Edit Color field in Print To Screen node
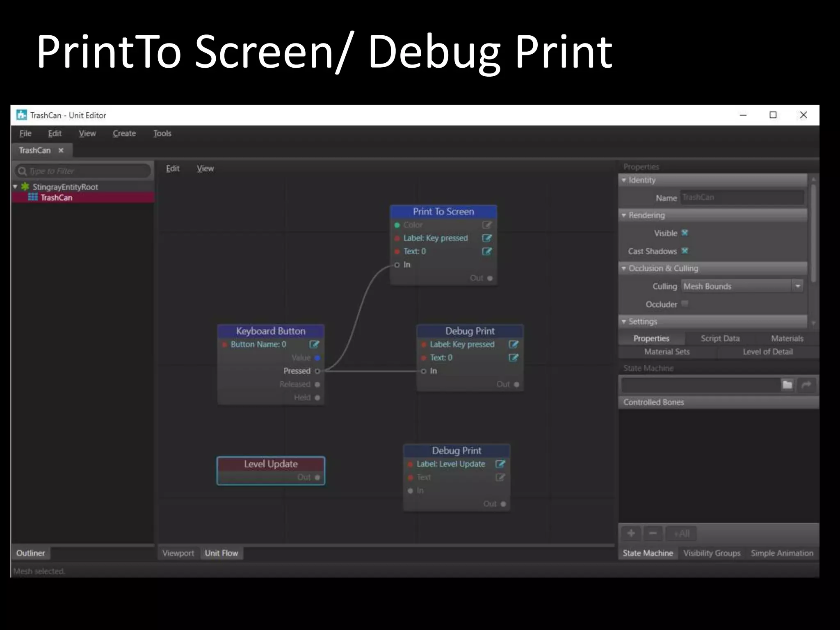Screen dimensions: 840x630 [x=487, y=225]
